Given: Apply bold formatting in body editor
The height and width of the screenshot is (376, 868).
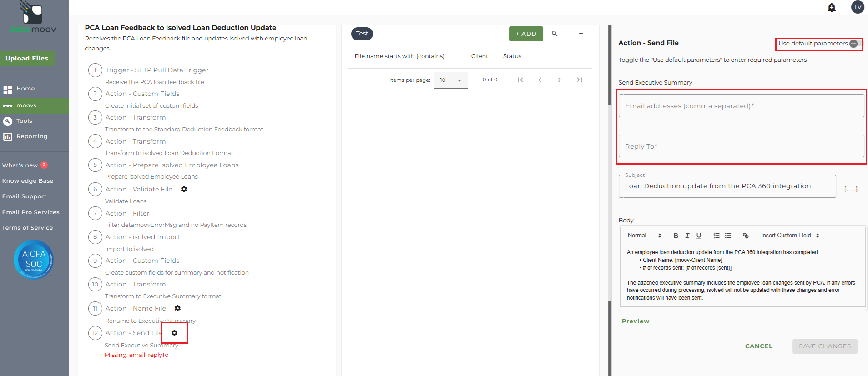Looking at the screenshot, I should [x=676, y=236].
